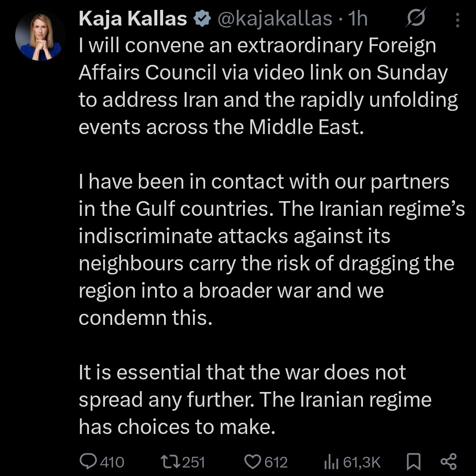
Task: Click the blue verified badge
Action: 202,19
